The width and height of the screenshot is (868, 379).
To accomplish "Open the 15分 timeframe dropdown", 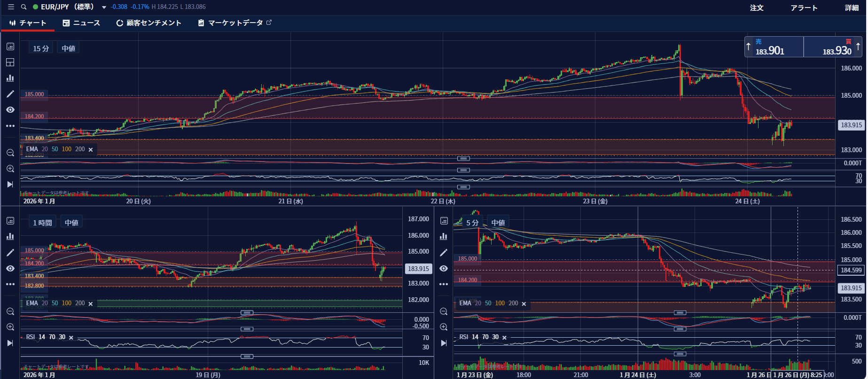I will (41, 48).
